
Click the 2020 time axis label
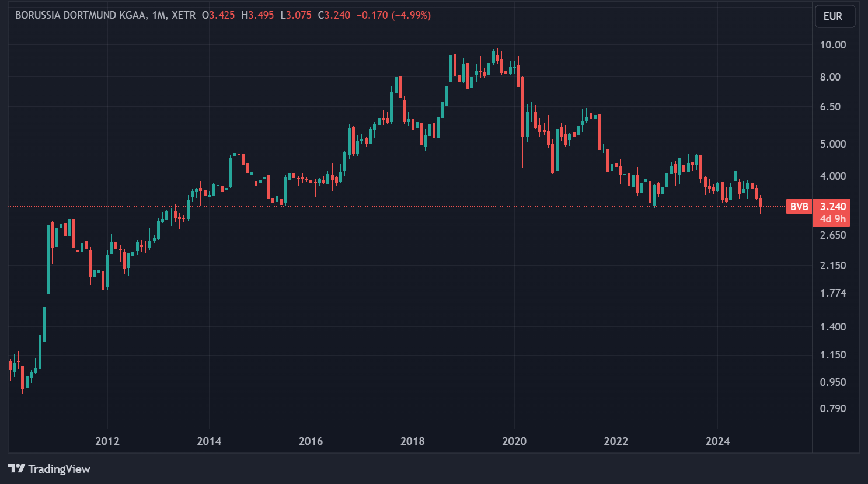(514, 441)
